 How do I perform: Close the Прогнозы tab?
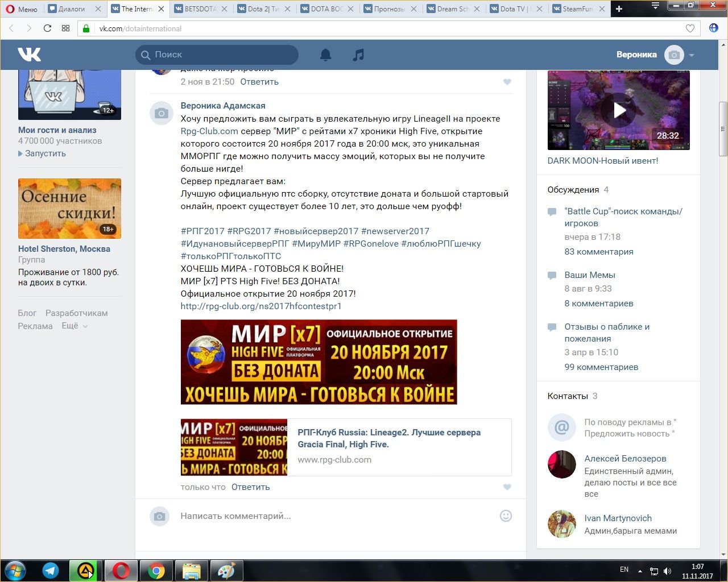tap(413, 9)
